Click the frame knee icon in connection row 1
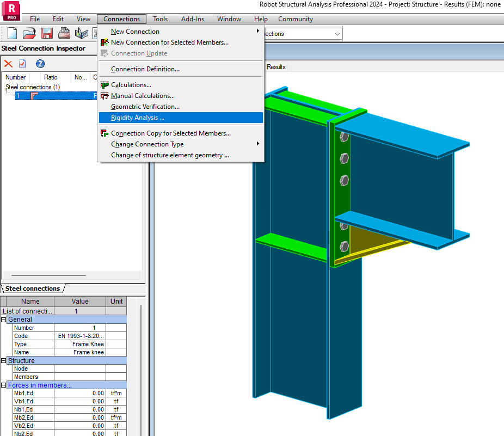Image resolution: width=504 pixels, height=436 pixels. pos(34,95)
